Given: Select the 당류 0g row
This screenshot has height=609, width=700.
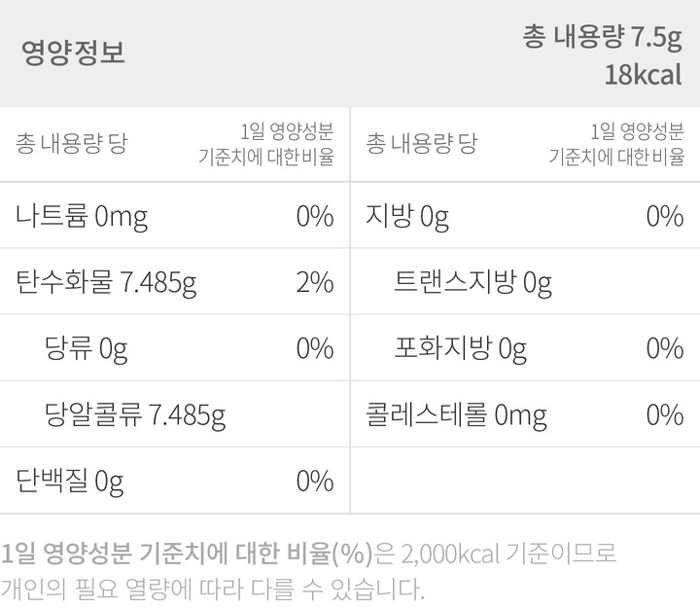Looking at the screenshot, I should point(86,348).
